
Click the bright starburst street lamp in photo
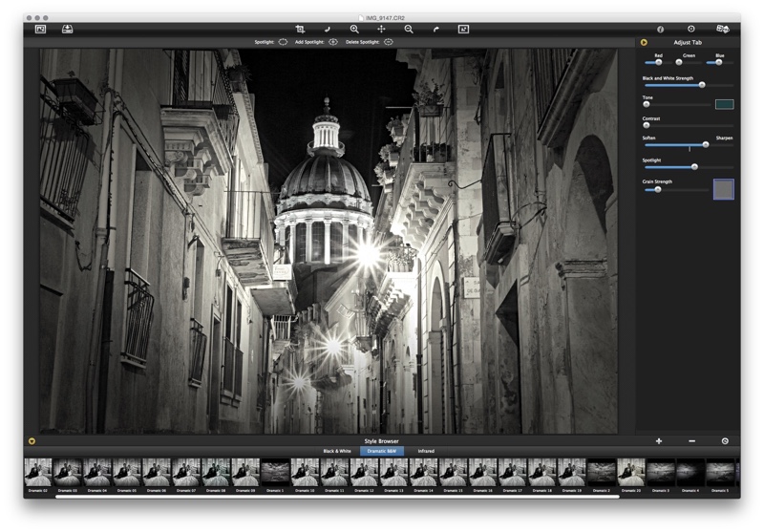click(367, 254)
